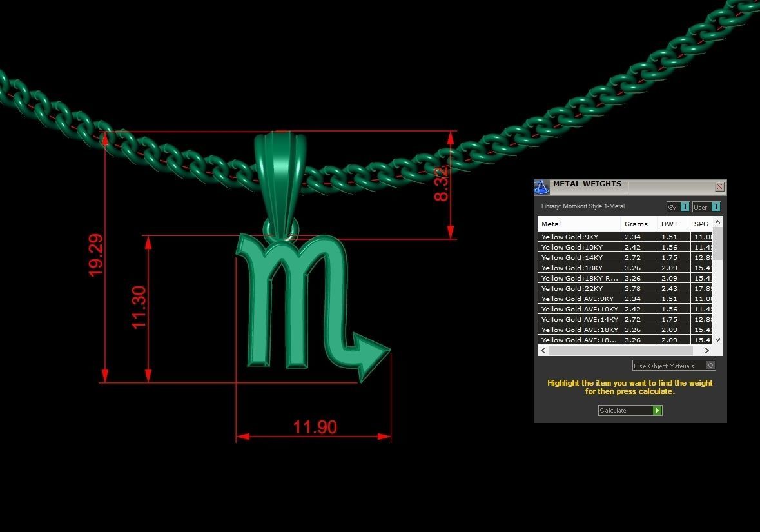The image size is (760, 532).
Task: Click the 3.78 grams cell
Action: (x=639, y=288)
